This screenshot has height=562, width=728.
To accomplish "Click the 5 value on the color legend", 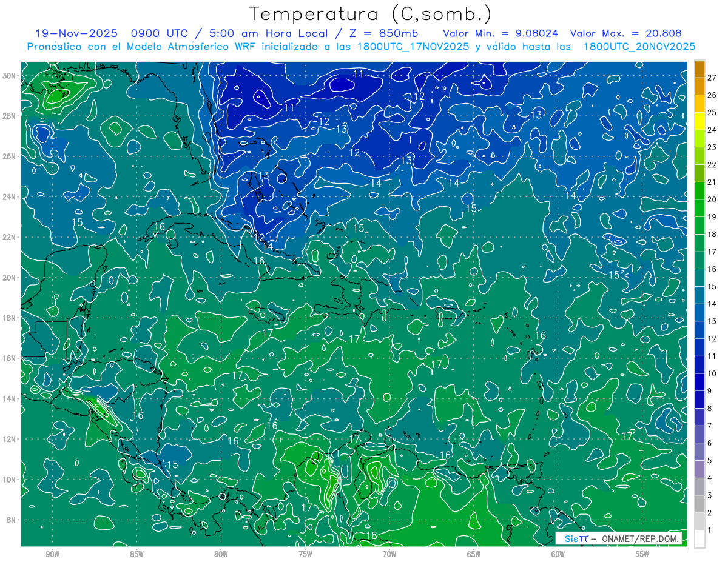I will (x=710, y=461).
